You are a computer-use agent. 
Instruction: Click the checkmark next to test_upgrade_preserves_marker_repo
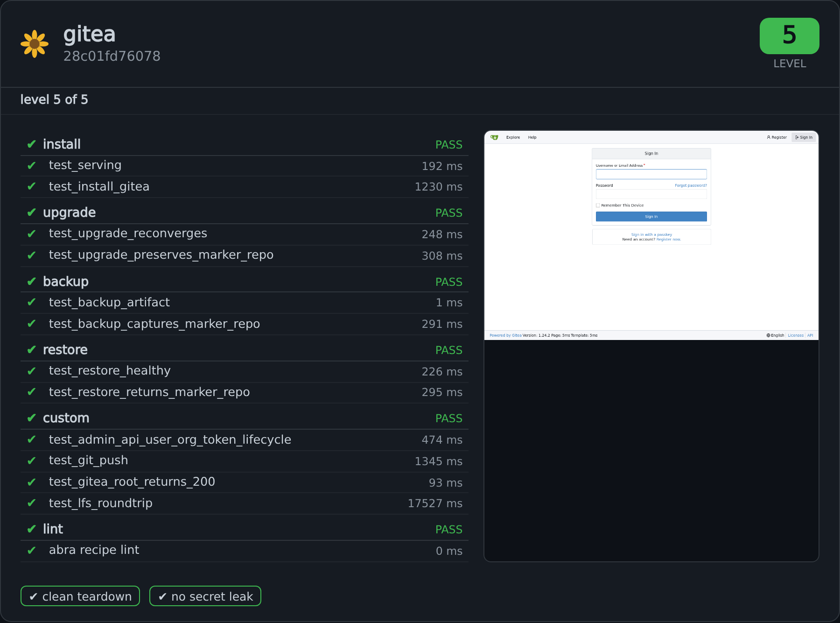coord(31,255)
